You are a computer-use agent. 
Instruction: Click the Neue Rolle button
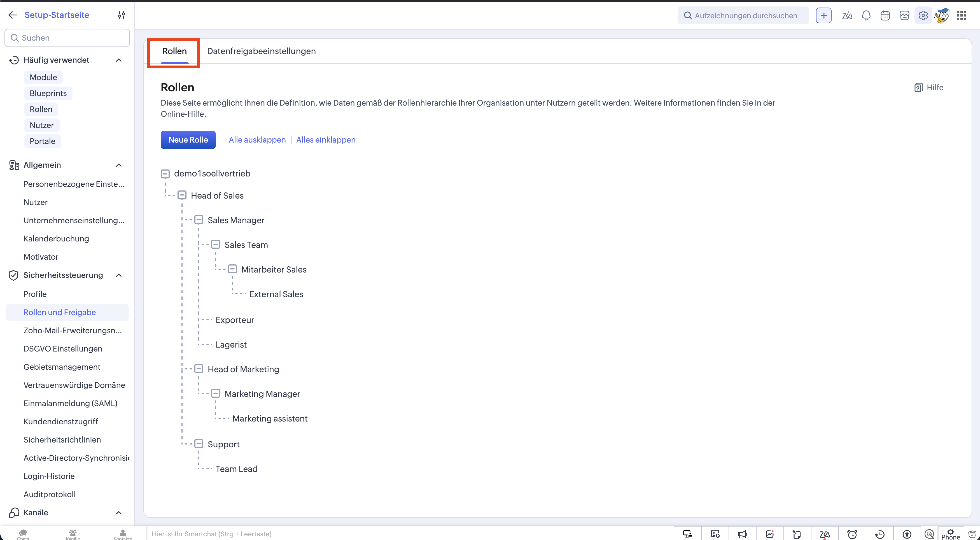[188, 140]
